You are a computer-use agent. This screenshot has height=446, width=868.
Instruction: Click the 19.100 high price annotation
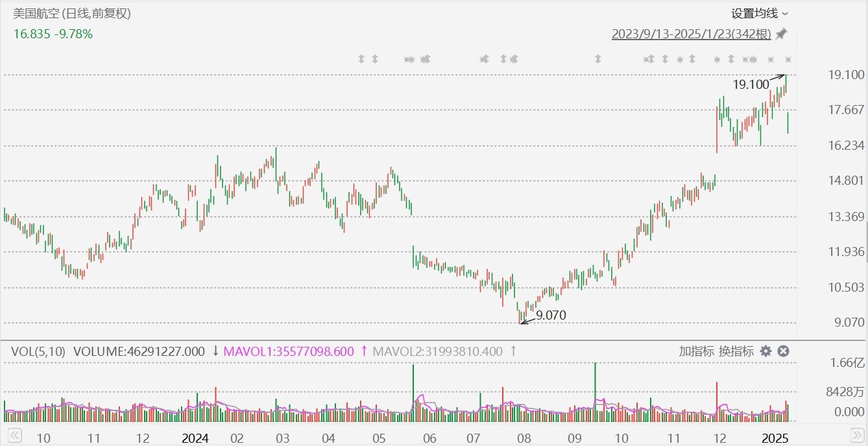(751, 84)
